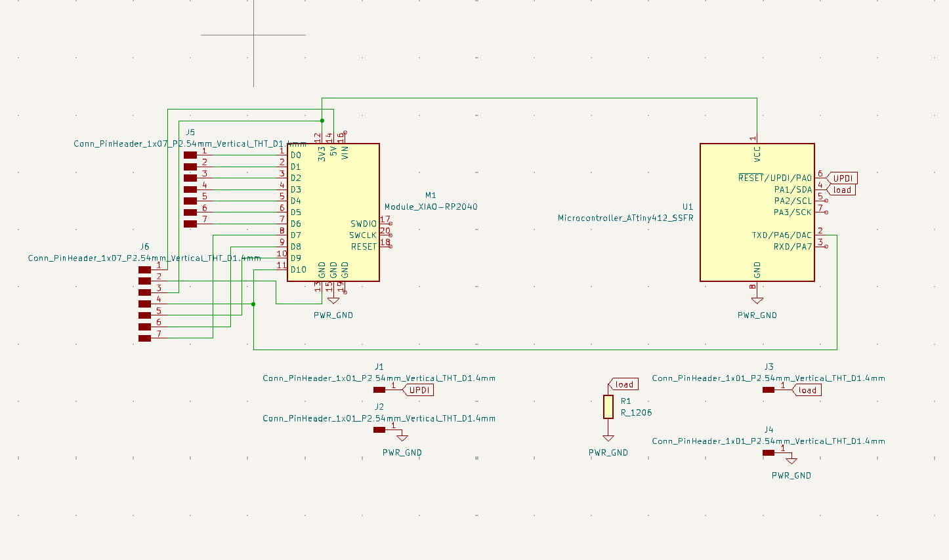
Task: Select the load label above resistor R1
Action: pos(623,384)
